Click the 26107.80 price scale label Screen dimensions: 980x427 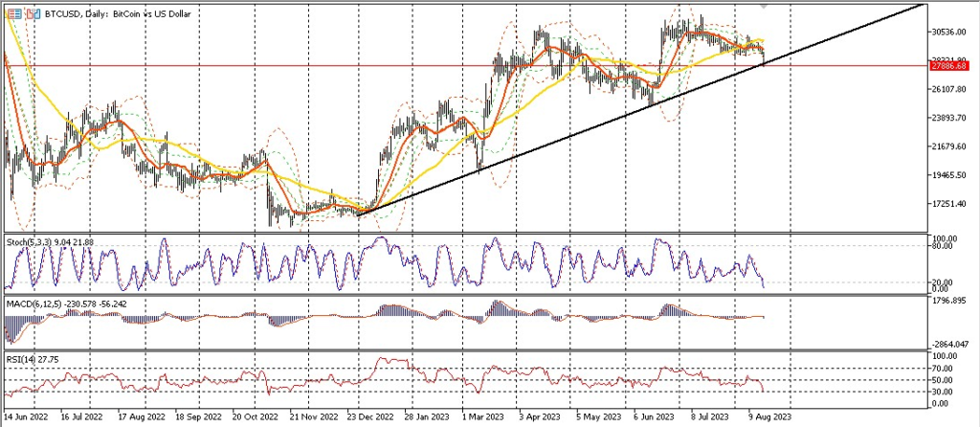951,89
